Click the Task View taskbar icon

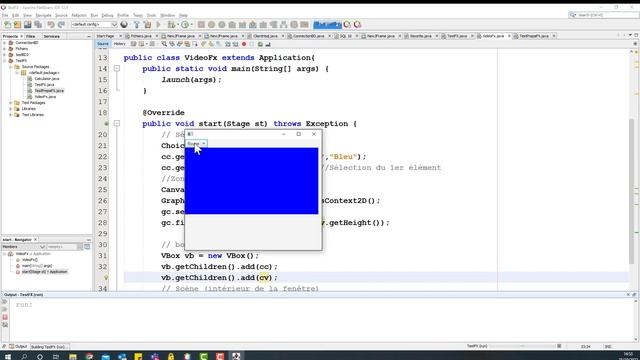point(56,356)
